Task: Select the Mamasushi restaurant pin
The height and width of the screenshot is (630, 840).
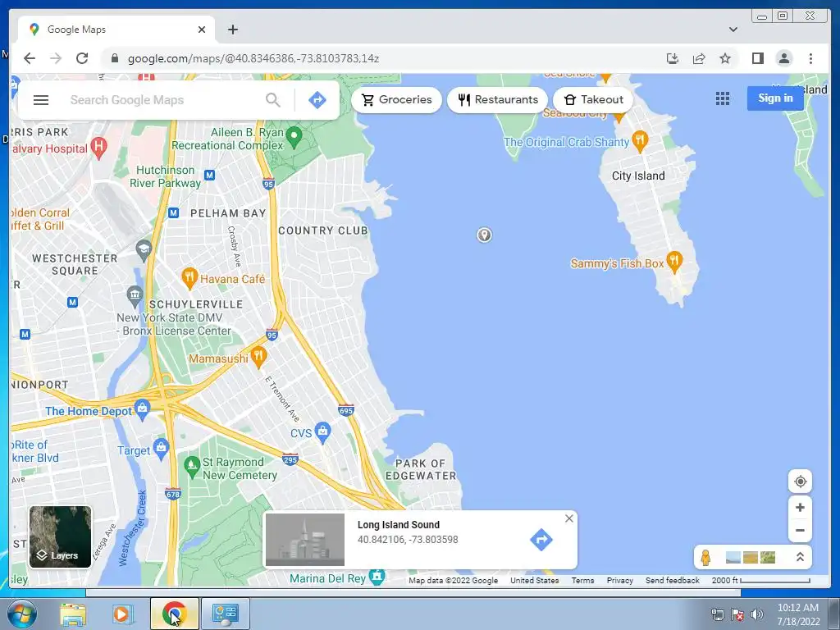Action: (258, 357)
